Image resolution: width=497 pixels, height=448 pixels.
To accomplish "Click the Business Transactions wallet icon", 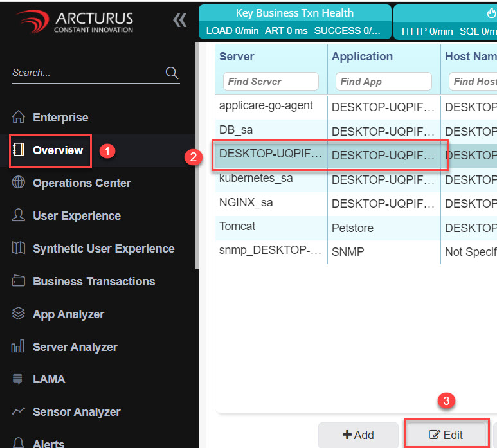I will coord(19,281).
